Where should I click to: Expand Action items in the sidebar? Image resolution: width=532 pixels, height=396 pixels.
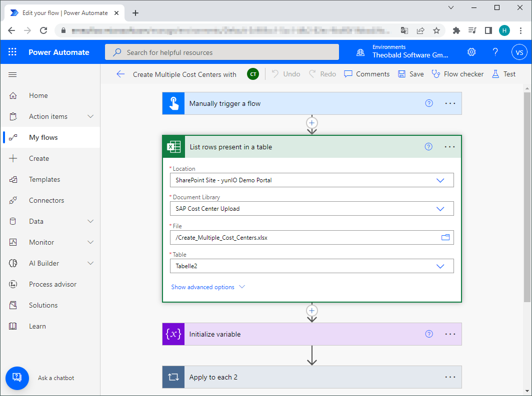tap(90, 116)
